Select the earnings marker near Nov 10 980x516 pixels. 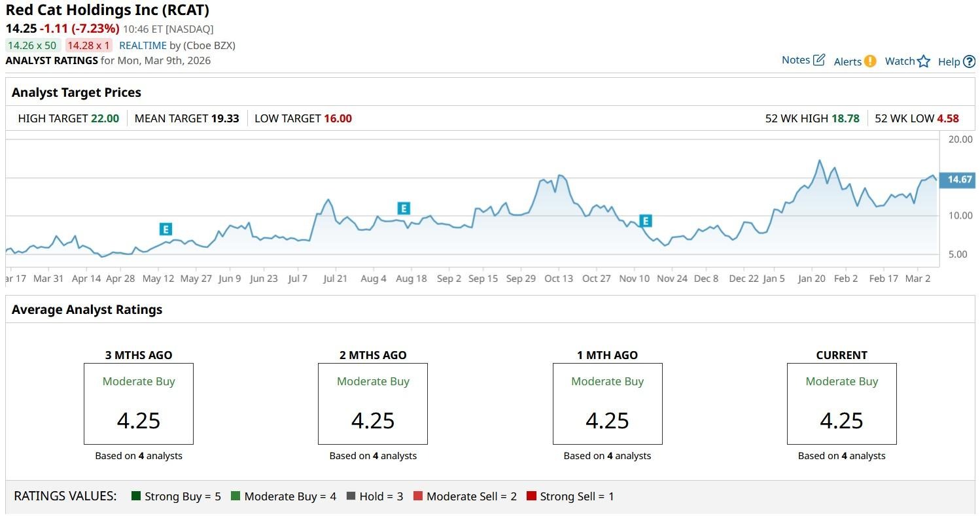(646, 221)
